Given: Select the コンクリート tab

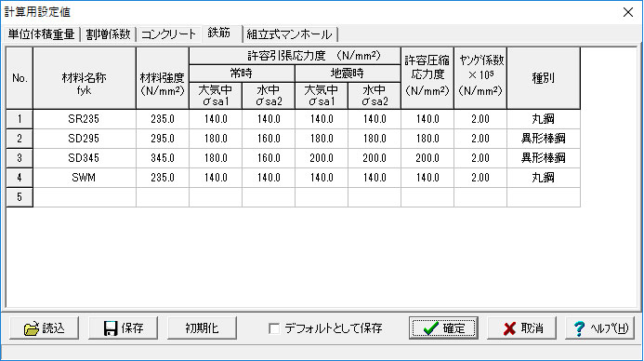Looking at the screenshot, I should 168,34.
